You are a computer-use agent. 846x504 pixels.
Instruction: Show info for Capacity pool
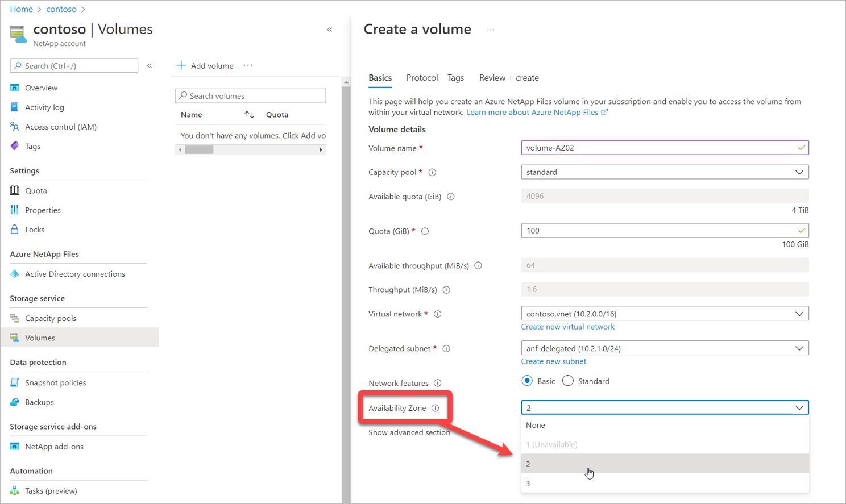point(432,172)
